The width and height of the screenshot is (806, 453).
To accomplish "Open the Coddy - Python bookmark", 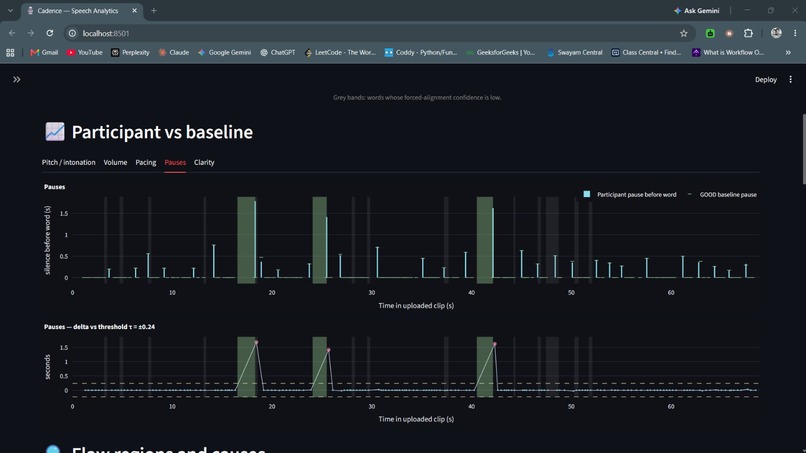I will point(421,52).
